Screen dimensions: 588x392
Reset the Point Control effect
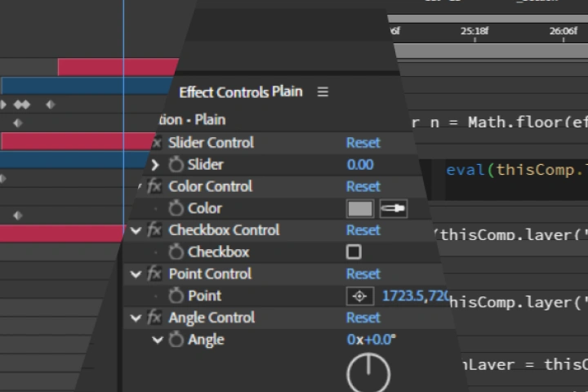363,274
